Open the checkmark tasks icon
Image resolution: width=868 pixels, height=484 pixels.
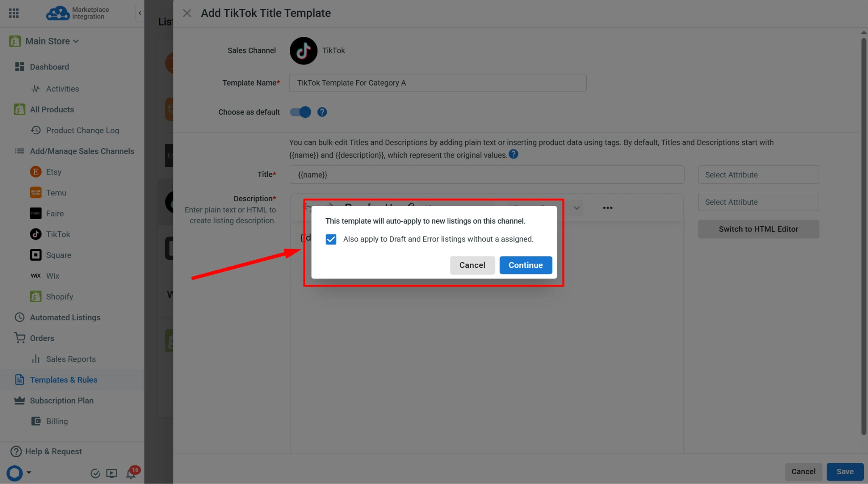pyautogui.click(x=95, y=473)
